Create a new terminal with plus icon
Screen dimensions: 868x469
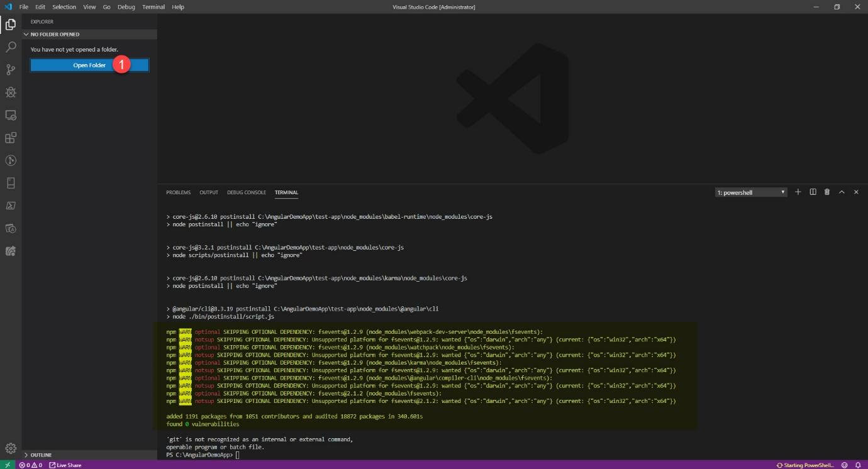click(x=798, y=192)
